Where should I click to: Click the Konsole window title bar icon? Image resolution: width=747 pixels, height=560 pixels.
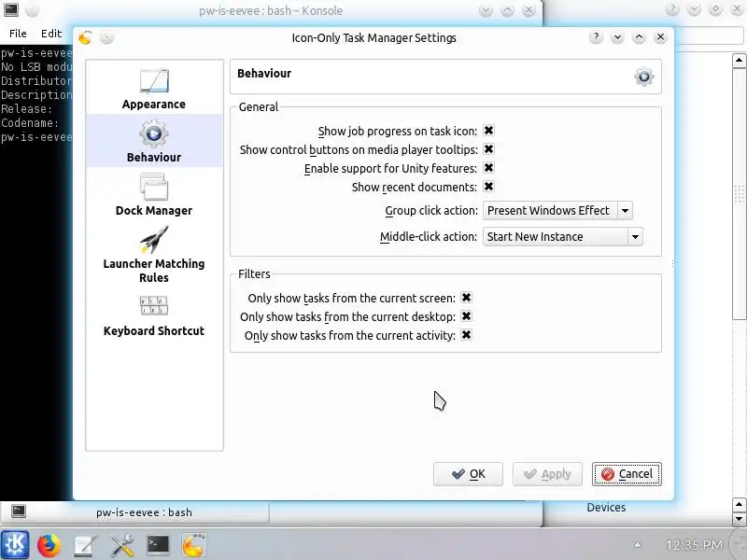(10, 10)
